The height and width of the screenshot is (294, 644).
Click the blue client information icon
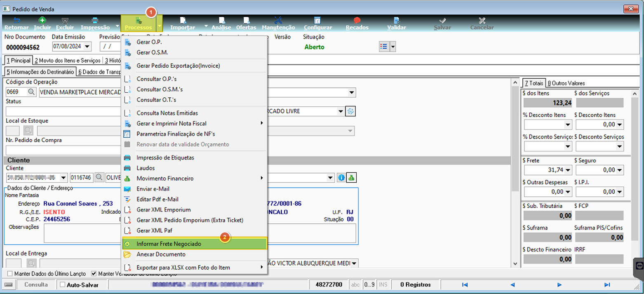[341, 178]
